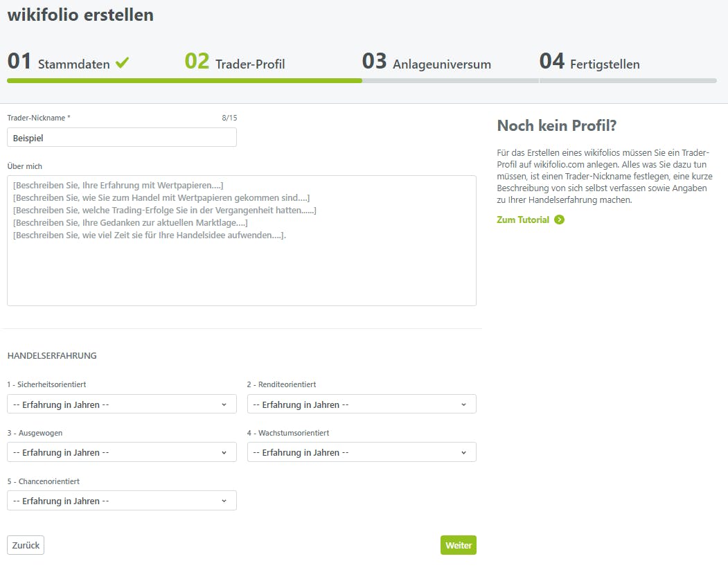Open the 1 - Sicherheitsorientiert experience dropdown

coord(122,404)
